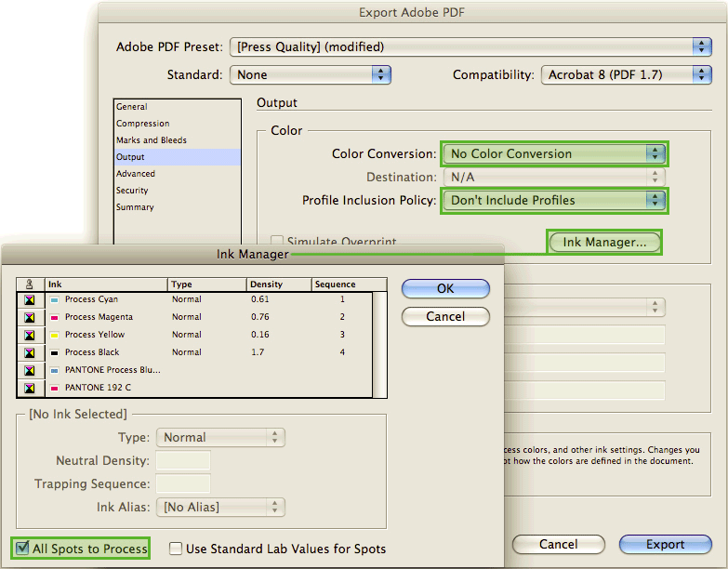Select the yellow swatch of Process Yellow
This screenshot has width=728, height=569.
55,336
